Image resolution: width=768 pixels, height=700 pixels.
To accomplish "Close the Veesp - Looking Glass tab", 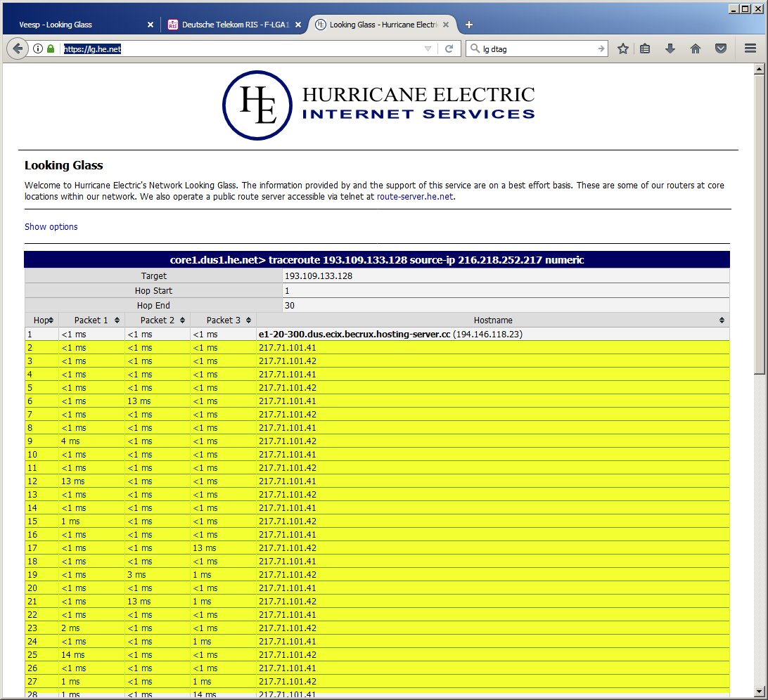I will (x=151, y=25).
